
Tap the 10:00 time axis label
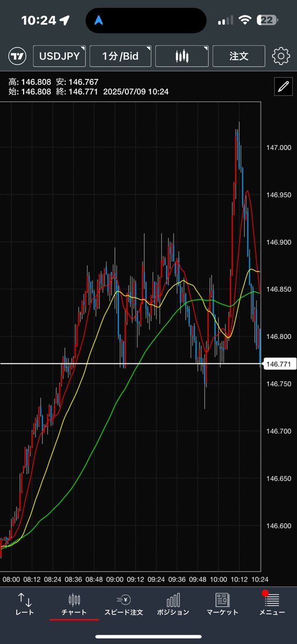(x=218, y=580)
